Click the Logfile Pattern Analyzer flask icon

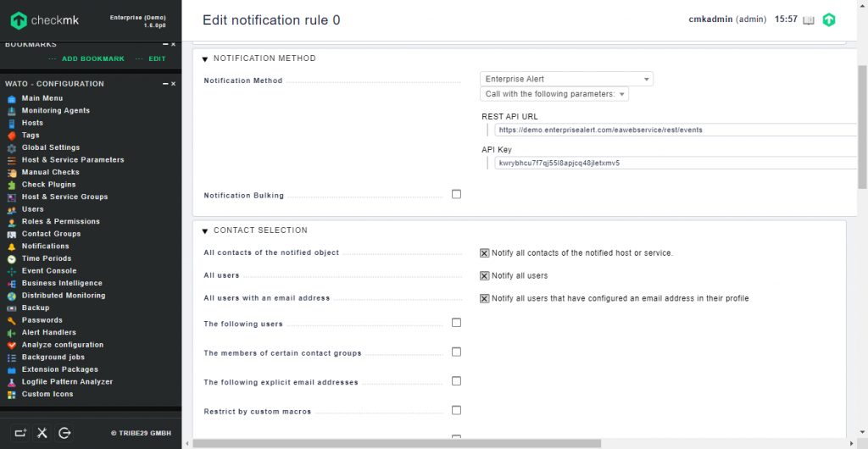[12, 382]
